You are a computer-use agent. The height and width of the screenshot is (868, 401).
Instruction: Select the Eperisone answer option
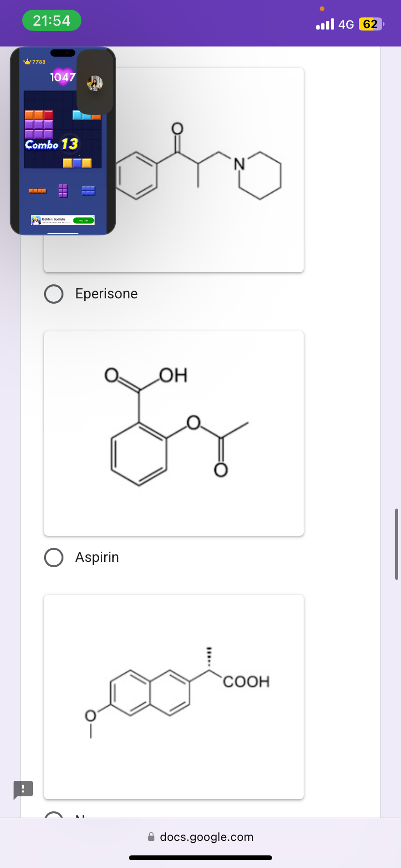click(x=54, y=294)
